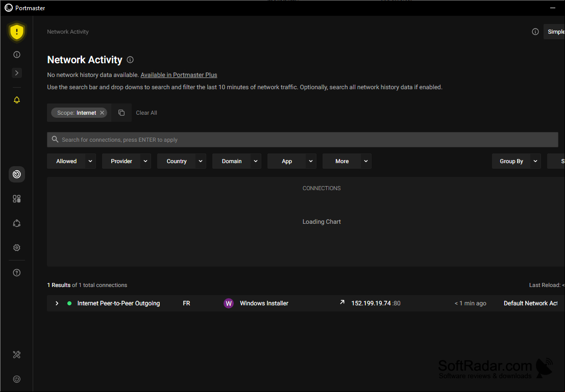This screenshot has height=392, width=565.
Task: Open the More dropdown arrow
Action: pos(366,161)
